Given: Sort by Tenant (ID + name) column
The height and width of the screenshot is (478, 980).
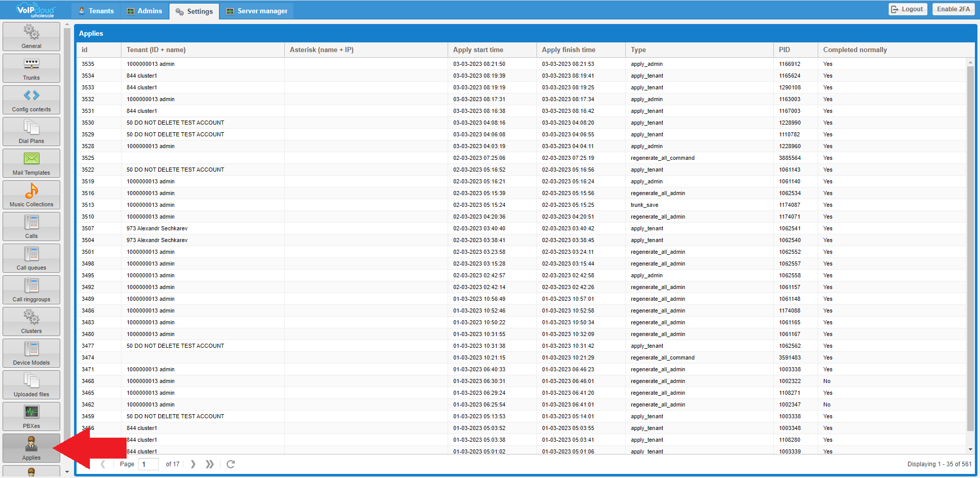Looking at the screenshot, I should coord(203,50).
